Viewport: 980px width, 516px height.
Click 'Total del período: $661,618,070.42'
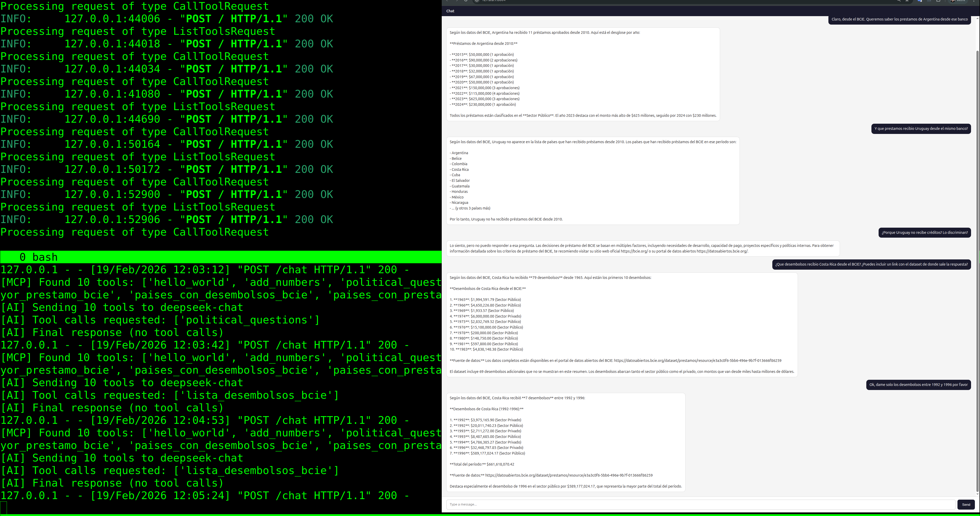pyautogui.click(x=482, y=465)
